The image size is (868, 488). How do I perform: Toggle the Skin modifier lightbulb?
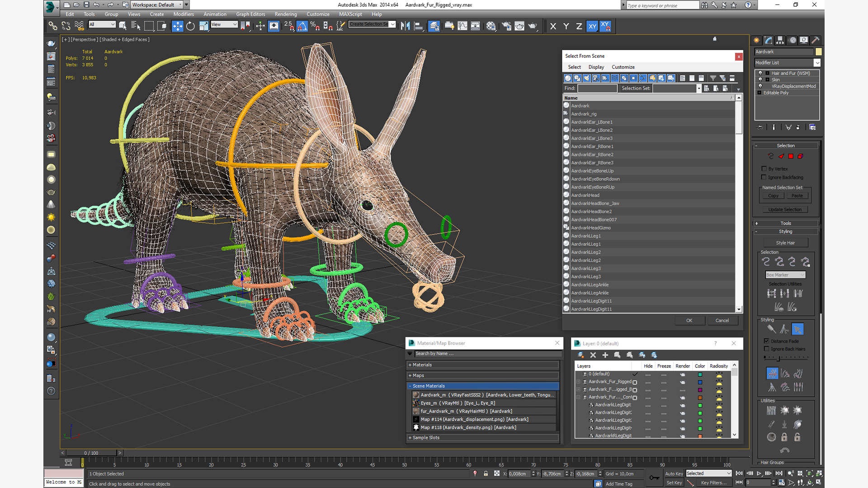pyautogui.click(x=760, y=79)
